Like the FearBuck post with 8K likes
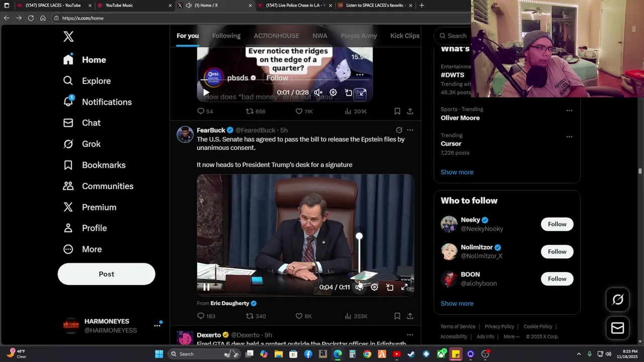Image resolution: width=644 pixels, height=362 pixels. [303, 316]
